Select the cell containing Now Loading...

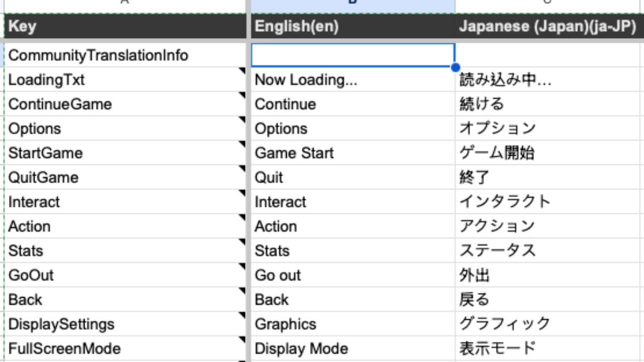[x=352, y=79]
